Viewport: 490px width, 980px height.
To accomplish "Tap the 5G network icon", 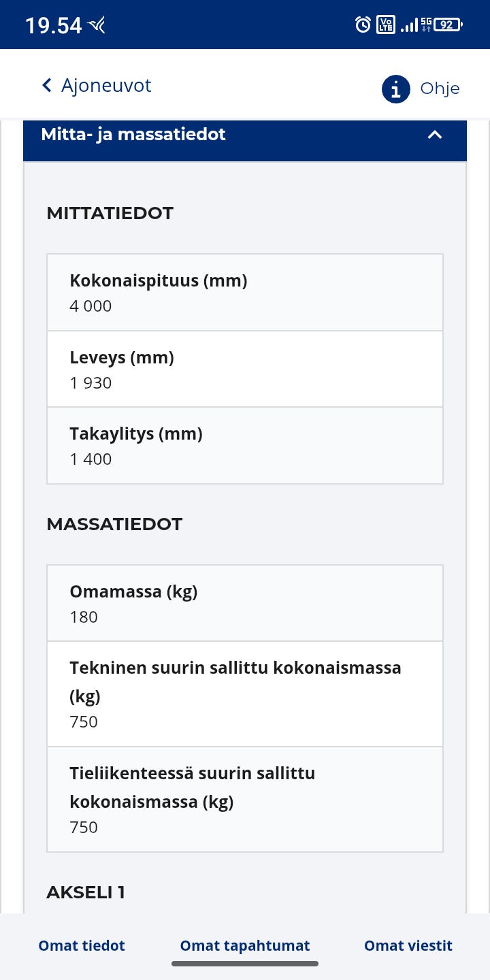I will coord(426,25).
